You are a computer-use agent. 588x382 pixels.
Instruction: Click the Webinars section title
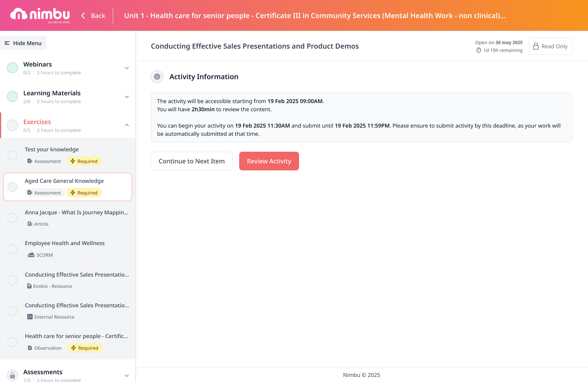click(x=37, y=64)
